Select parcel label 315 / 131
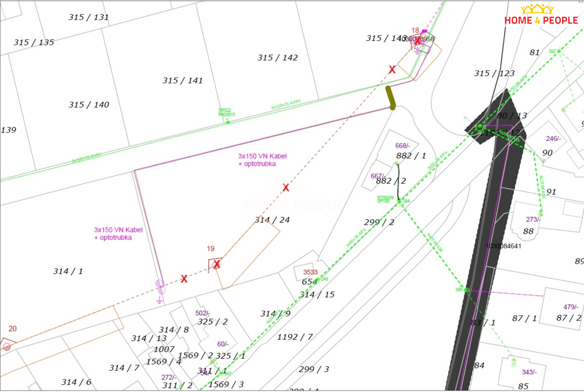Viewport: 584px width, 392px height. [89, 17]
